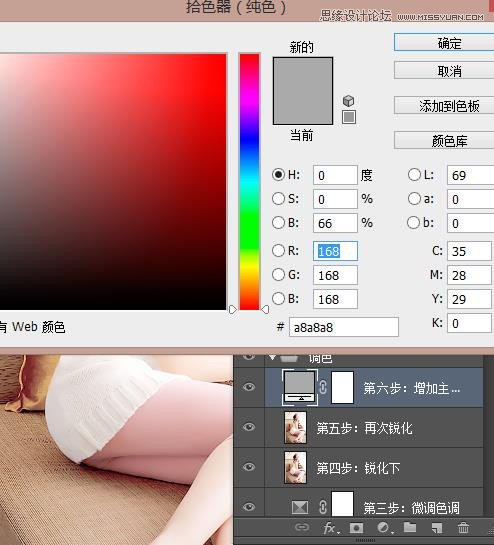494x545 pixels.
Task: Select the RGB blue B radio button
Action: pos(278,299)
